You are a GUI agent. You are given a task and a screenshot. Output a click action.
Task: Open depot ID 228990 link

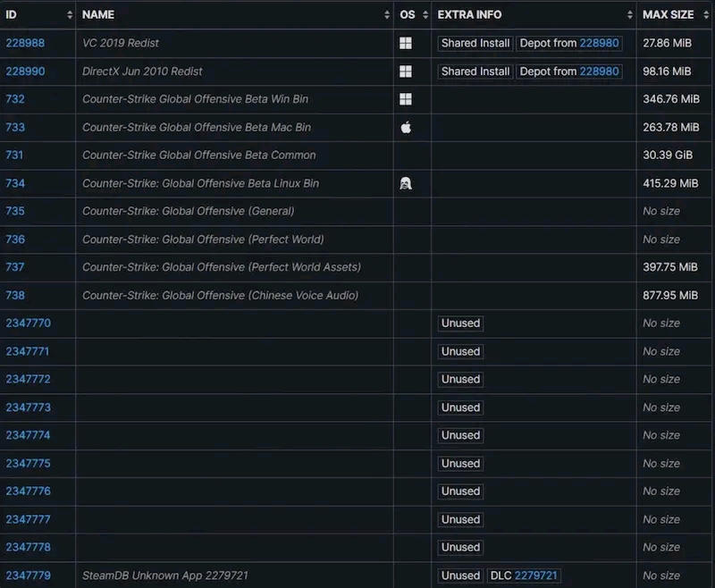(25, 71)
